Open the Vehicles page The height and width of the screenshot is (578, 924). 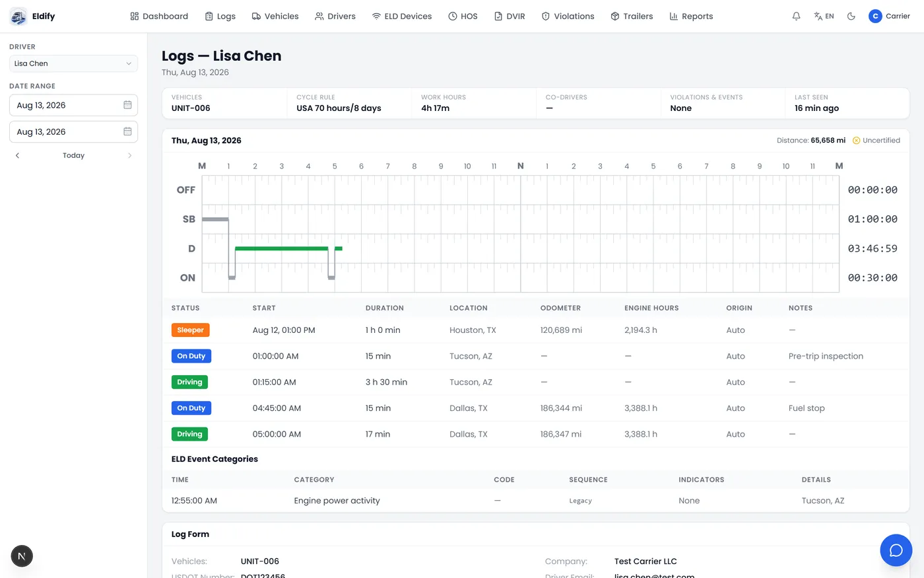tap(275, 16)
